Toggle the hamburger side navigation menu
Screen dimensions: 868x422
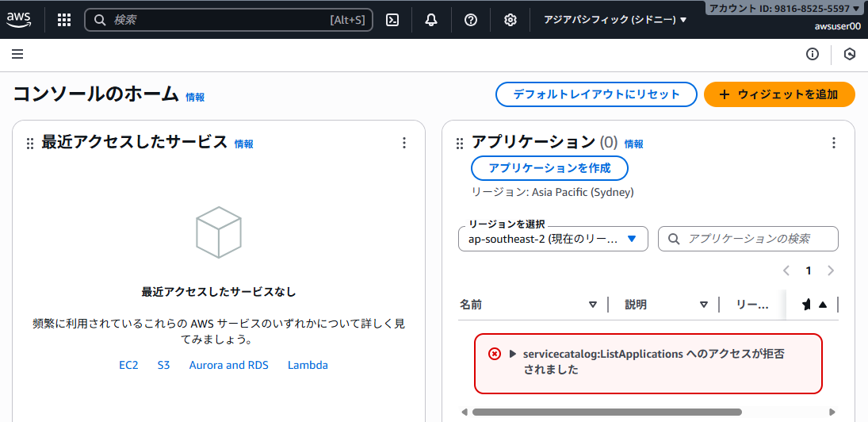(x=17, y=54)
